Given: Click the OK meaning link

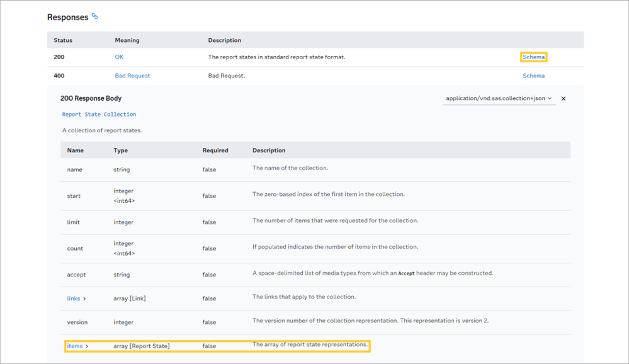Looking at the screenshot, I should (119, 57).
